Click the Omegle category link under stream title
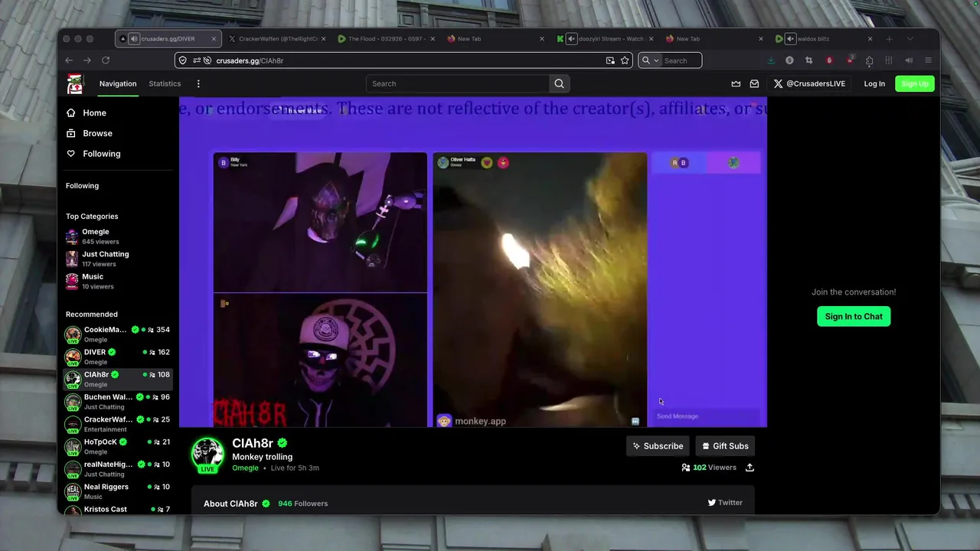Screen dimensions: 980x551 click(x=245, y=468)
